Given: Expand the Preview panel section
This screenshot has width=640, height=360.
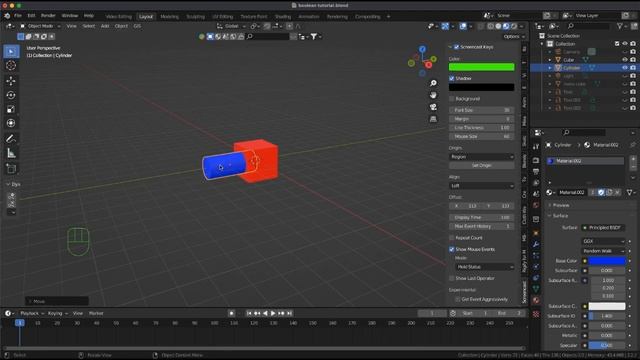Looking at the screenshot, I should tap(560, 205).
